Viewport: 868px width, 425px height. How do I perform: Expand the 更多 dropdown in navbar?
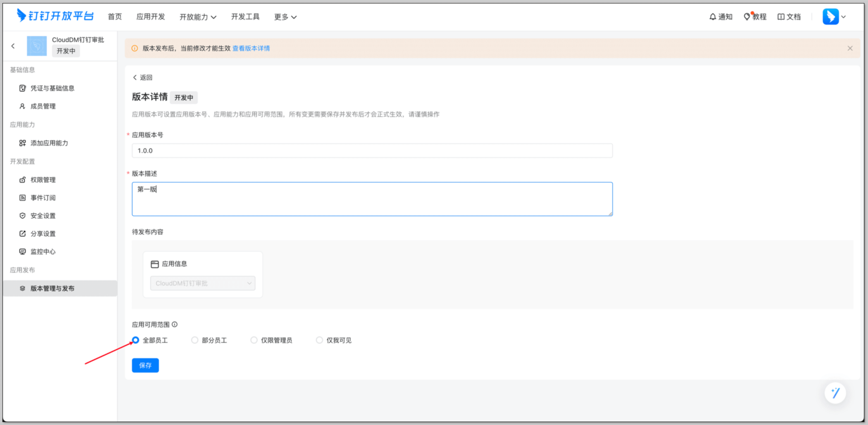tap(285, 17)
